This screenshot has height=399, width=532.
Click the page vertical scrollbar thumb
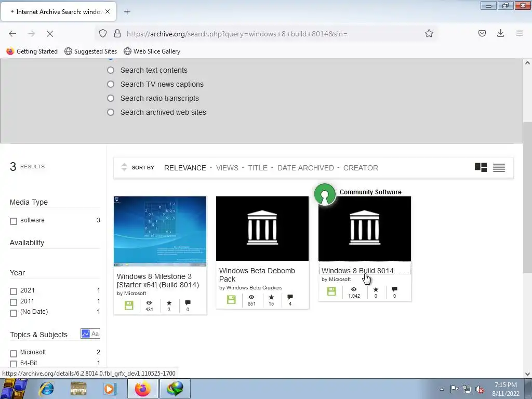[527, 197]
